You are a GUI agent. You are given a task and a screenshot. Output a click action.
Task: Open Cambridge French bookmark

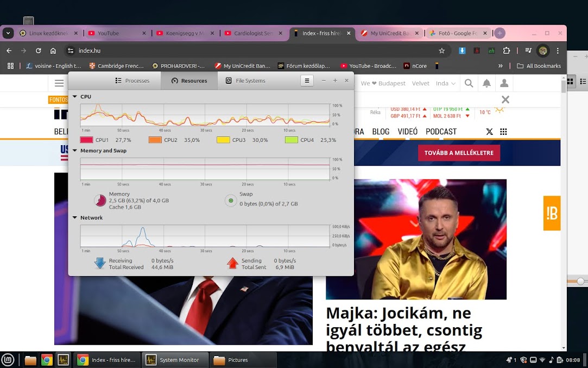click(x=116, y=66)
